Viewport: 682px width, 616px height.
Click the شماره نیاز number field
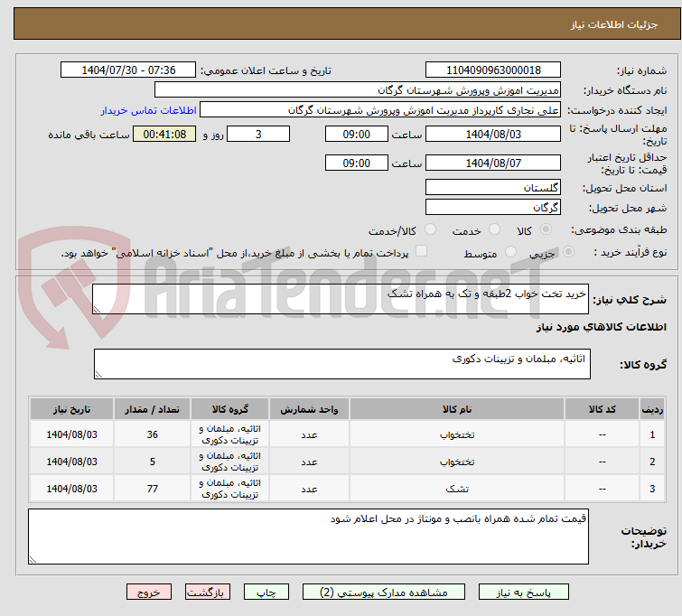pos(492,70)
